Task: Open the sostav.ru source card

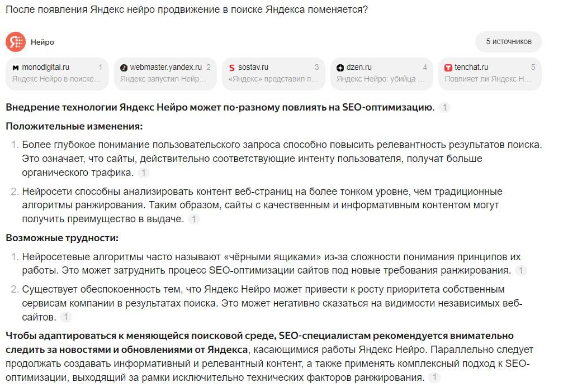Action: coord(273,74)
